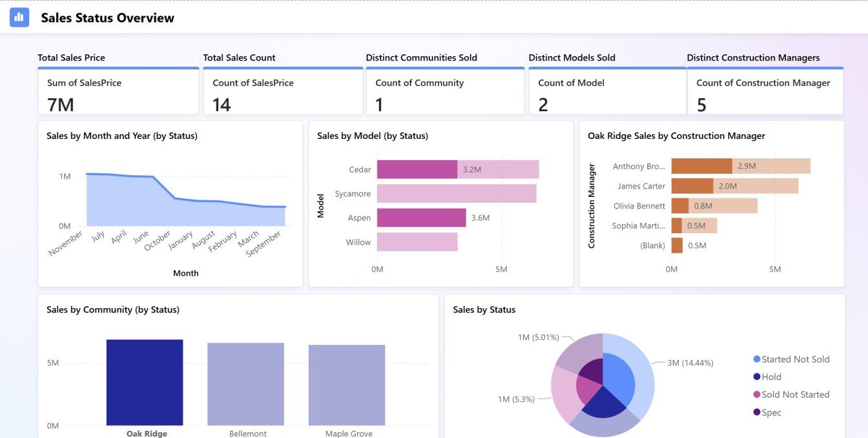The image size is (868, 438).
Task: Select the Olivia Bennett bar
Action: point(680,206)
